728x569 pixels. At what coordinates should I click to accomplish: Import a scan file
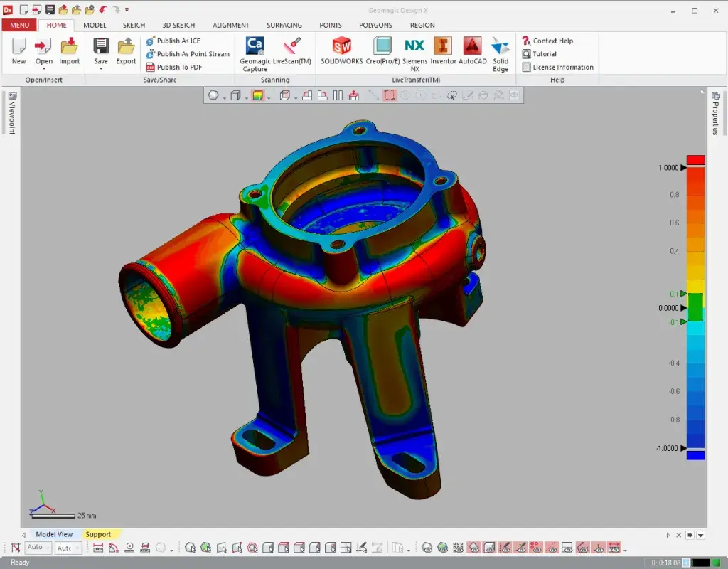point(69,50)
